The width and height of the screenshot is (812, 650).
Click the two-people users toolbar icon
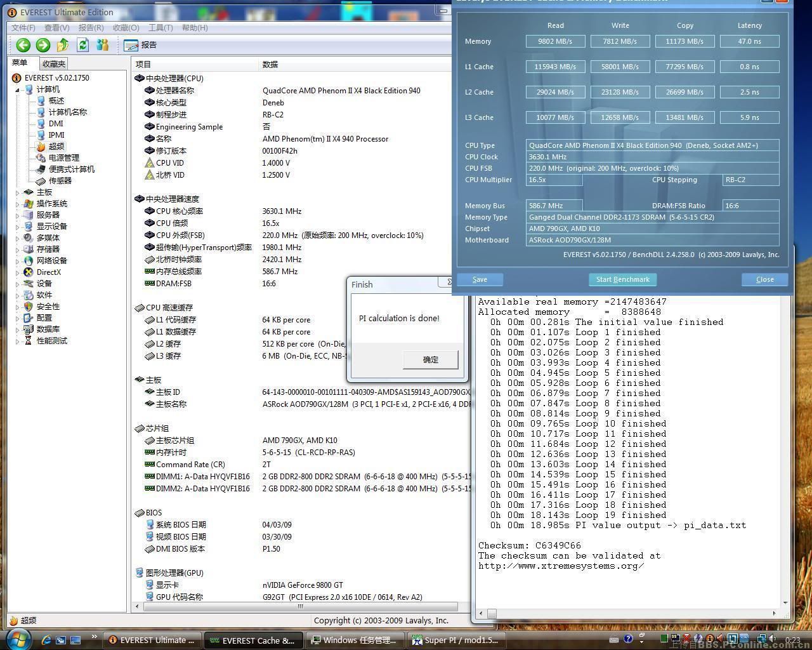102,44
